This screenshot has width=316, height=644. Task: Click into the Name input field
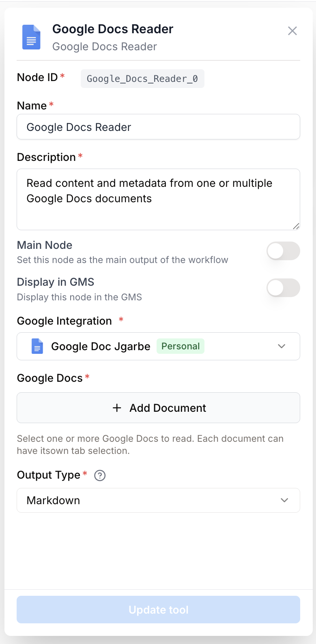point(158,127)
